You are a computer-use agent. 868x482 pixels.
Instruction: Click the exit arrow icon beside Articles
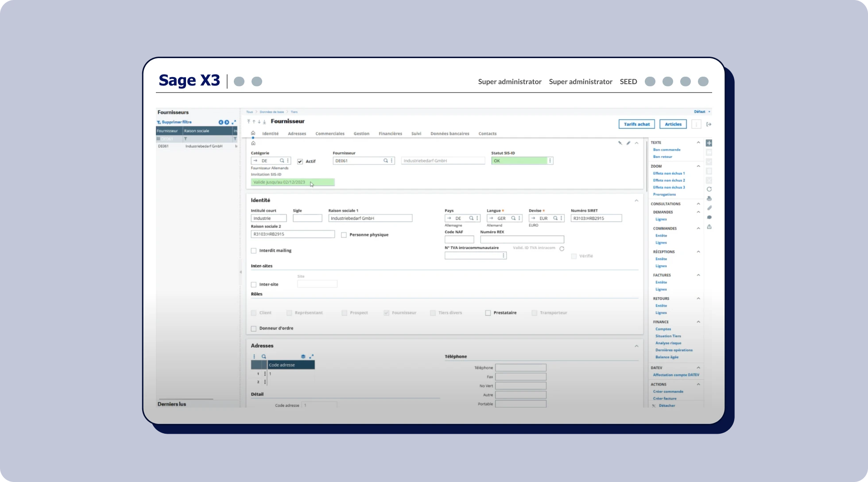(709, 124)
